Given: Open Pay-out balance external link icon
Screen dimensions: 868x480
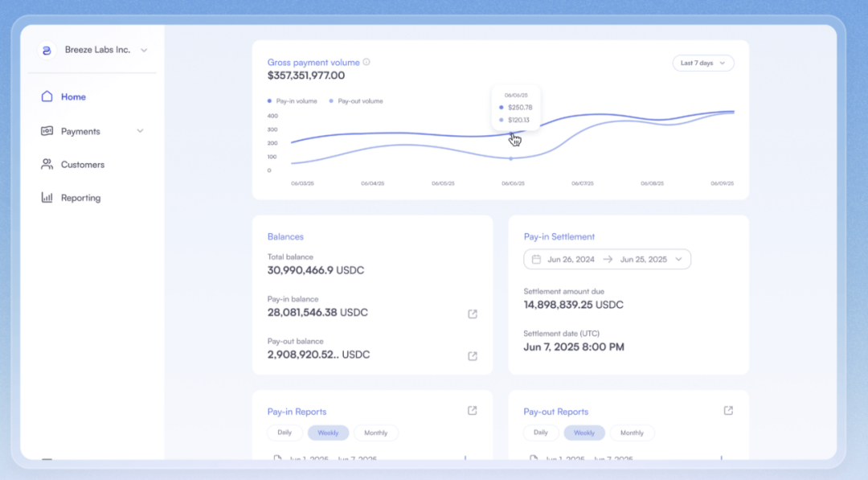Looking at the screenshot, I should click(473, 356).
